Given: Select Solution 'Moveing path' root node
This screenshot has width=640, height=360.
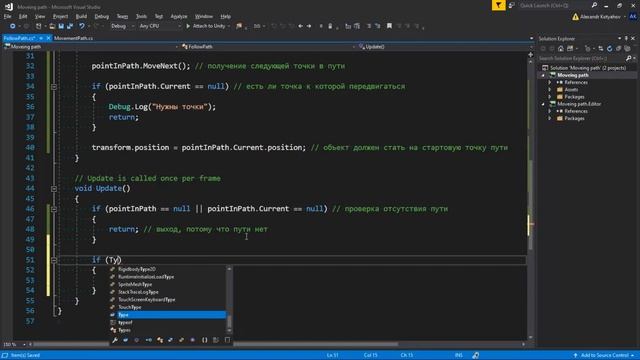Looking at the screenshot, I should click(x=588, y=68).
